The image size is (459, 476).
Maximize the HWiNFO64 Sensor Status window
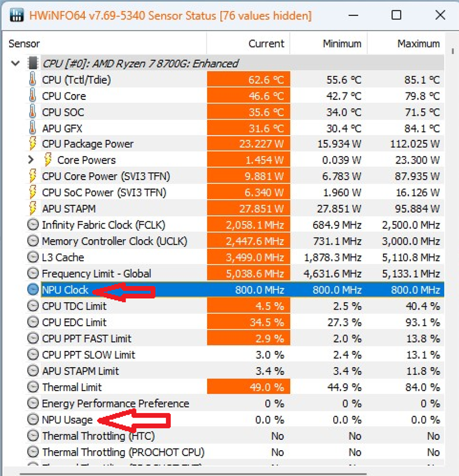[396, 15]
